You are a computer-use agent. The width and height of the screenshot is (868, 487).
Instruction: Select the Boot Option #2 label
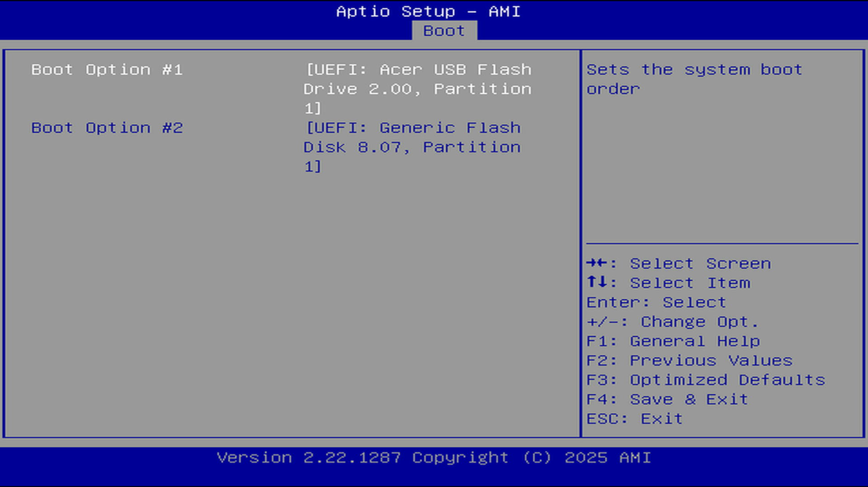tap(107, 128)
